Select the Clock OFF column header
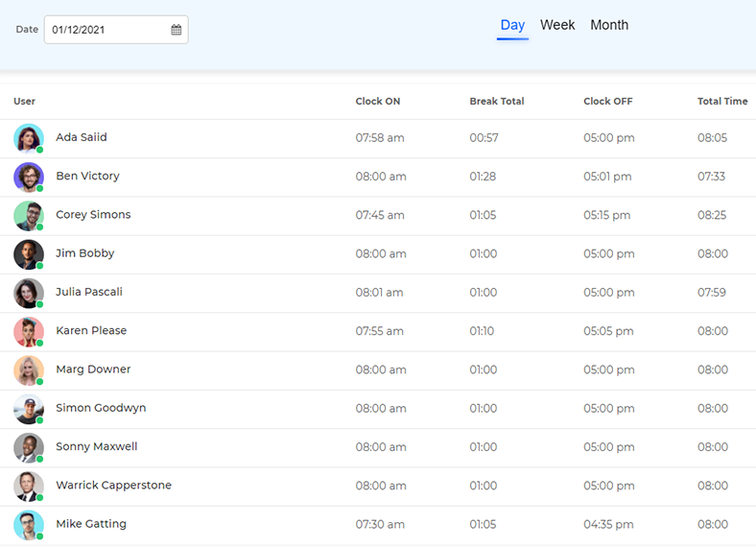 tap(607, 102)
